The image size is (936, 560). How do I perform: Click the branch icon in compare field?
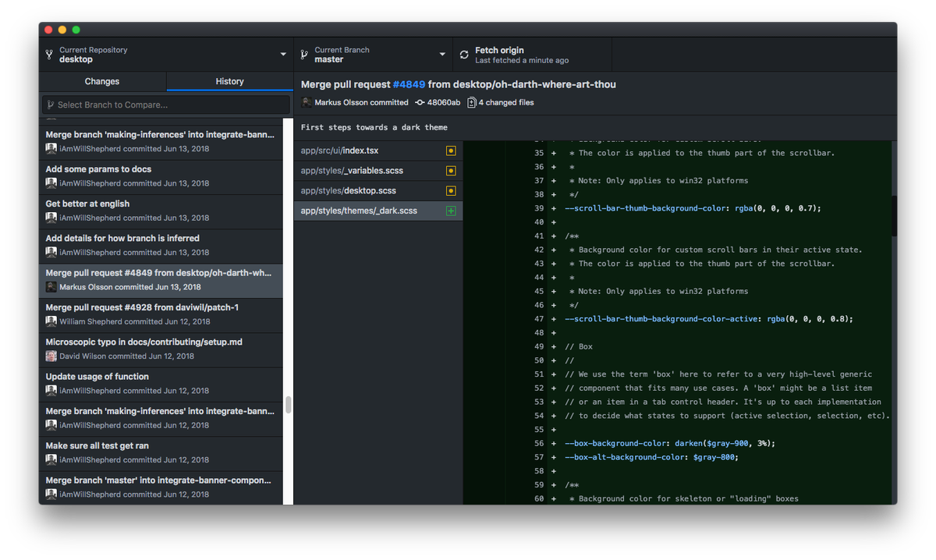pos(50,105)
